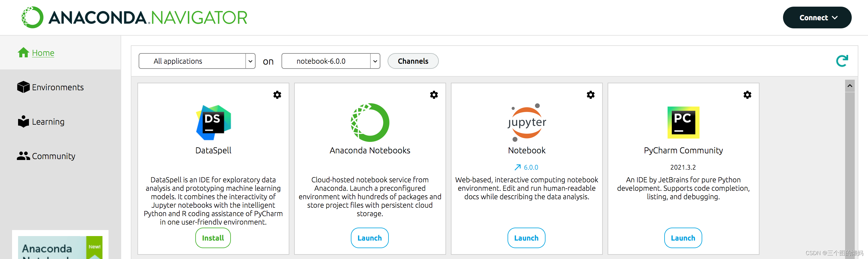Click the Jupyter 6.0.0 version link

coord(531,167)
